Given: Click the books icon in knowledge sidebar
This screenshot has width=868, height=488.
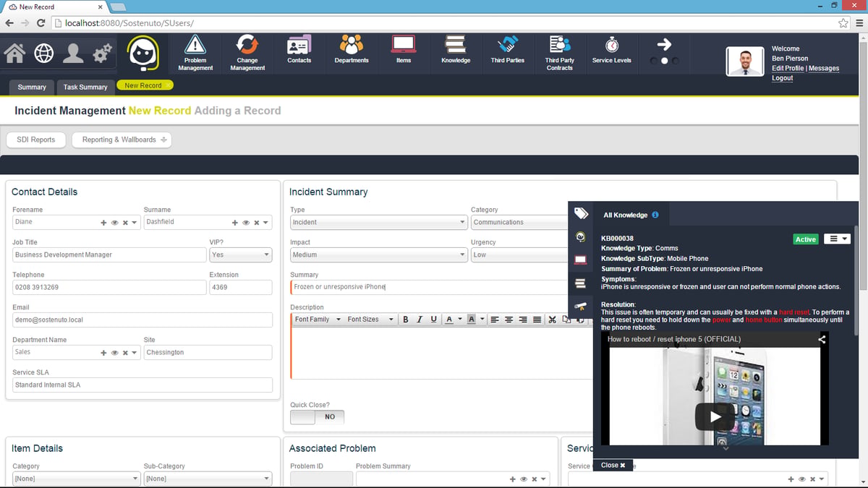Looking at the screenshot, I should (x=580, y=283).
